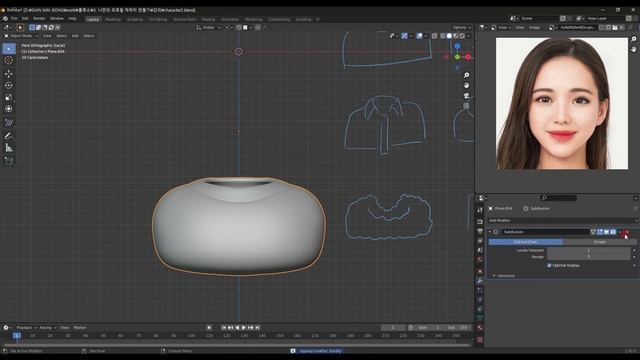640x360 pixels.
Task: Open the File menu
Action: pyautogui.click(x=14, y=18)
